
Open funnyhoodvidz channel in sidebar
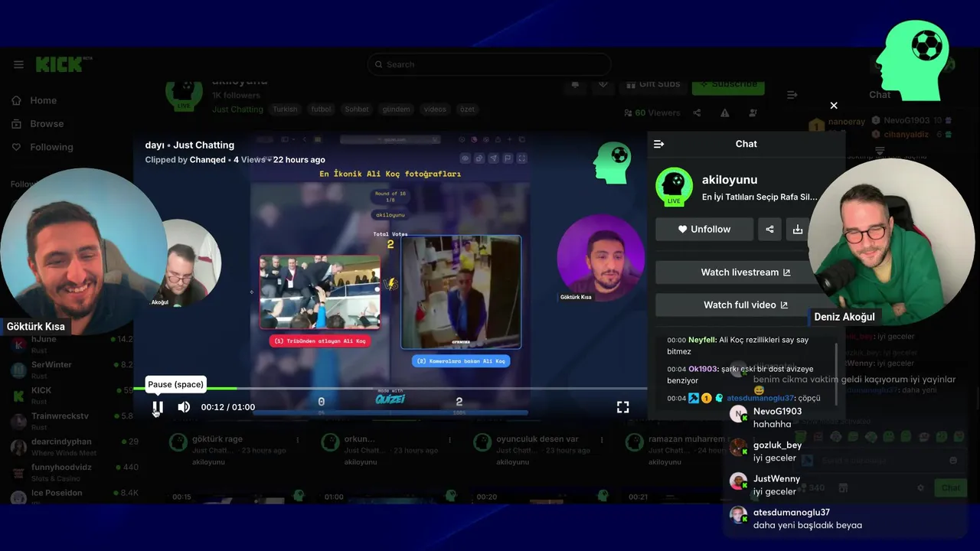(73, 472)
